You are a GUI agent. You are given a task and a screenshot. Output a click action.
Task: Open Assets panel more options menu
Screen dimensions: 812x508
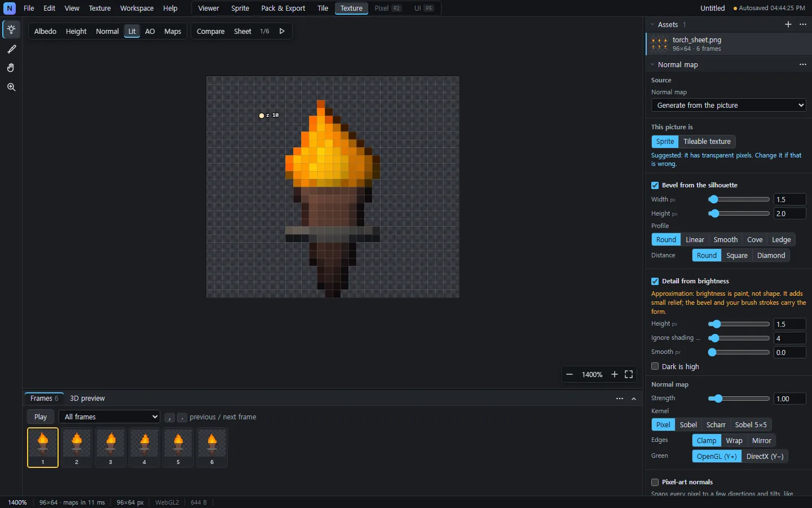pyautogui.click(x=803, y=24)
